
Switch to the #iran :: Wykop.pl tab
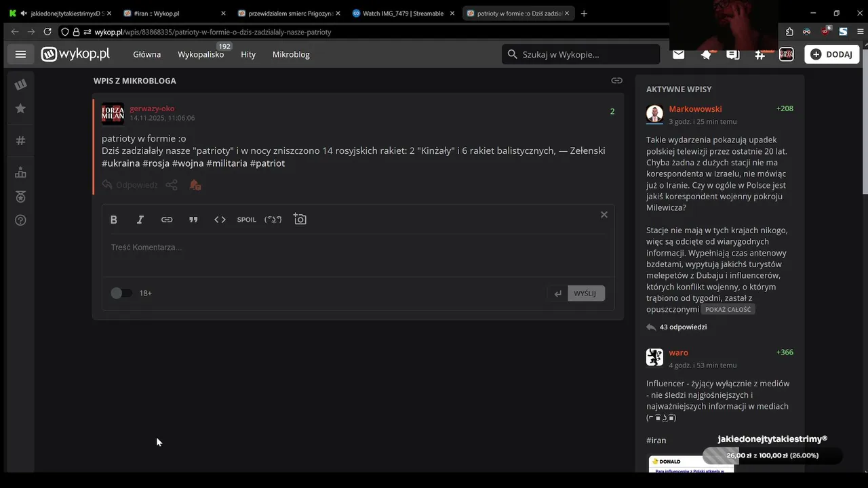click(176, 13)
